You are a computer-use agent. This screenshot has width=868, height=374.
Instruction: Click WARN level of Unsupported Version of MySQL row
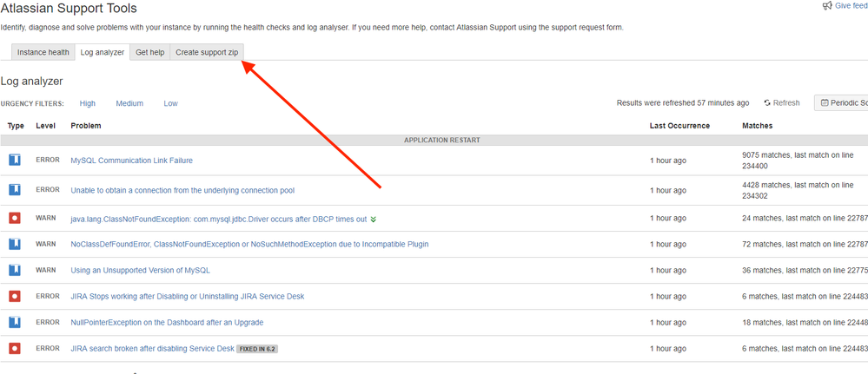[46, 270]
